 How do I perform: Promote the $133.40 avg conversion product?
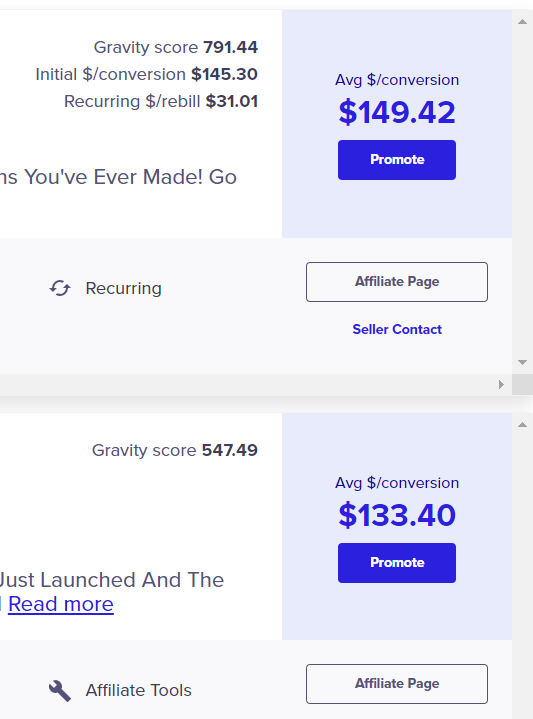pyautogui.click(x=397, y=563)
